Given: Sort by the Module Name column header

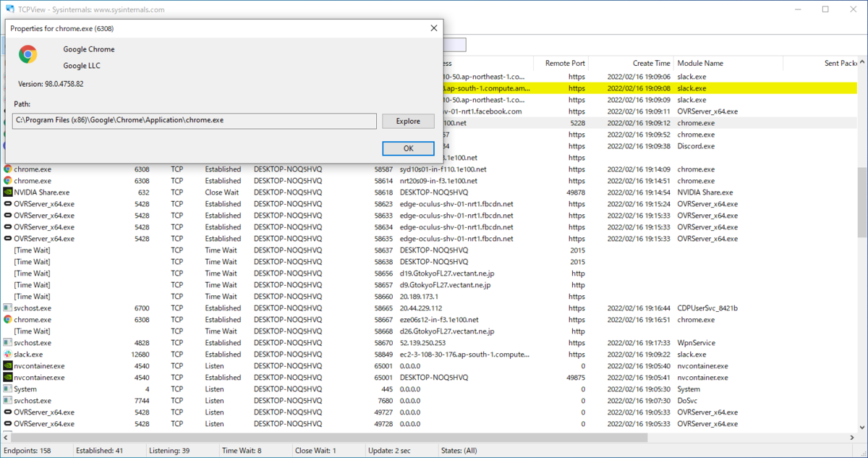Looking at the screenshot, I should [728, 64].
